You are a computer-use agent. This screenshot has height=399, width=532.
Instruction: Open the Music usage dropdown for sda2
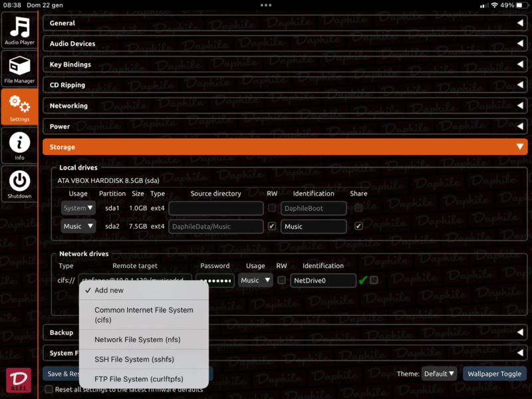point(78,227)
